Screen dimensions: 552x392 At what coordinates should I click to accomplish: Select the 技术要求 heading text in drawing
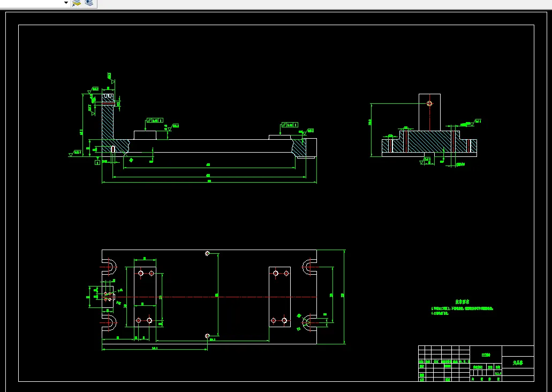462,302
